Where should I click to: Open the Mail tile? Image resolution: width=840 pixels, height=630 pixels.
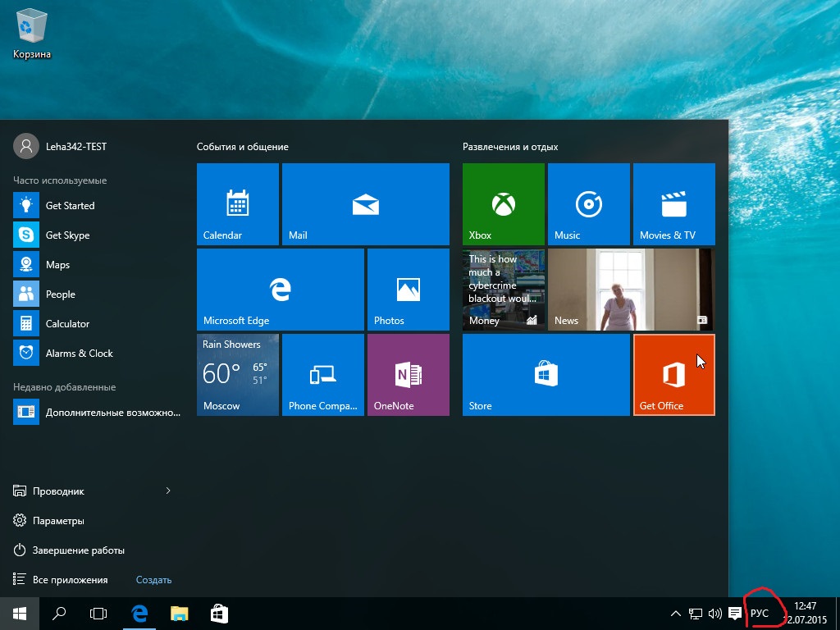(x=365, y=204)
